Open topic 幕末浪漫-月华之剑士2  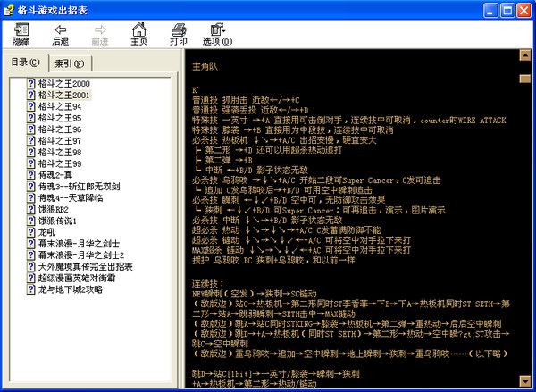[81, 255]
